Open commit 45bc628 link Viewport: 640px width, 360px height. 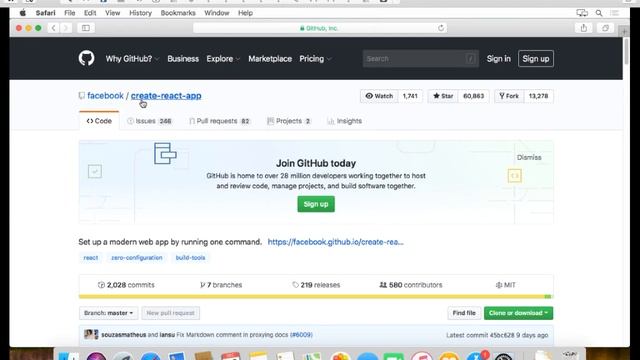pos(502,335)
